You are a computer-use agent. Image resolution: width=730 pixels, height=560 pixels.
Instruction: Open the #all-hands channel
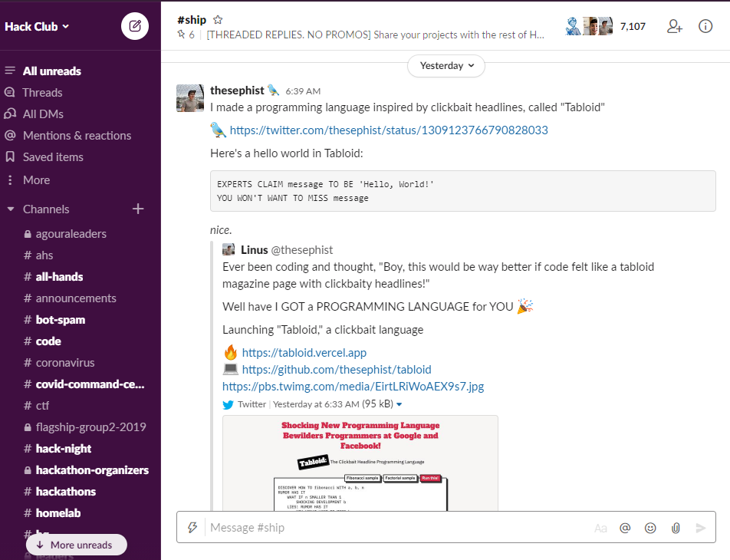(x=59, y=276)
